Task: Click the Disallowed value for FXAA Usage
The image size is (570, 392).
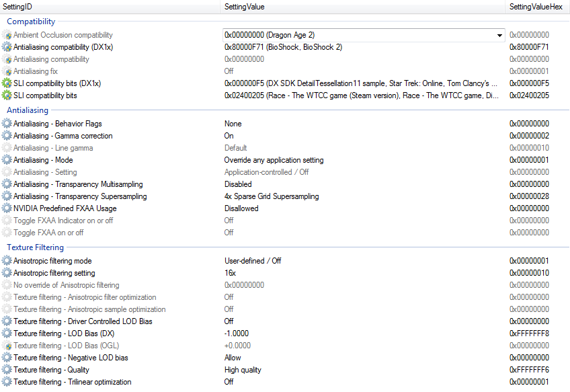Action: coord(241,208)
